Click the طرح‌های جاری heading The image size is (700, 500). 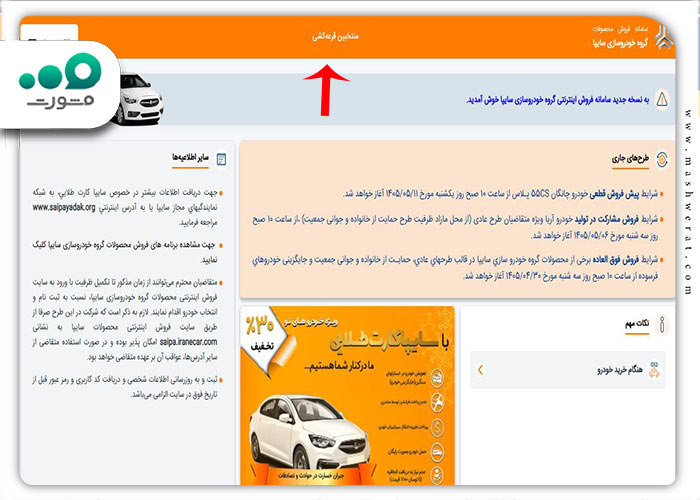click(x=630, y=158)
